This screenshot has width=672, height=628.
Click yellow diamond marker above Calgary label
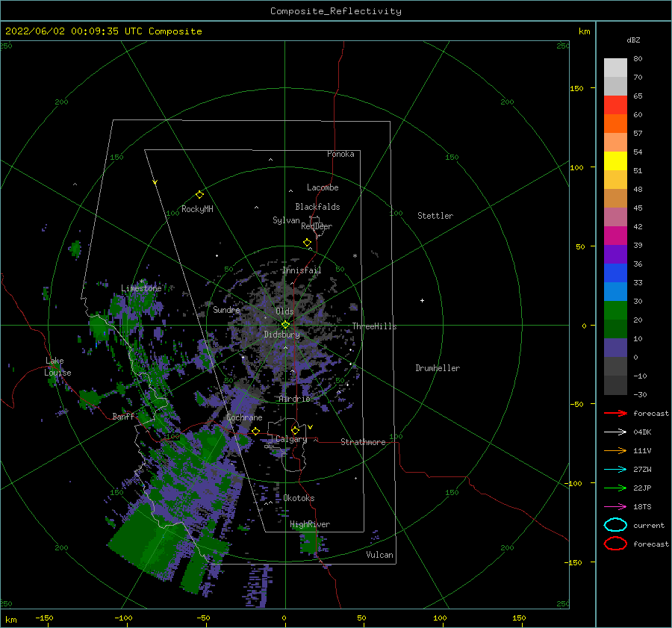295,430
